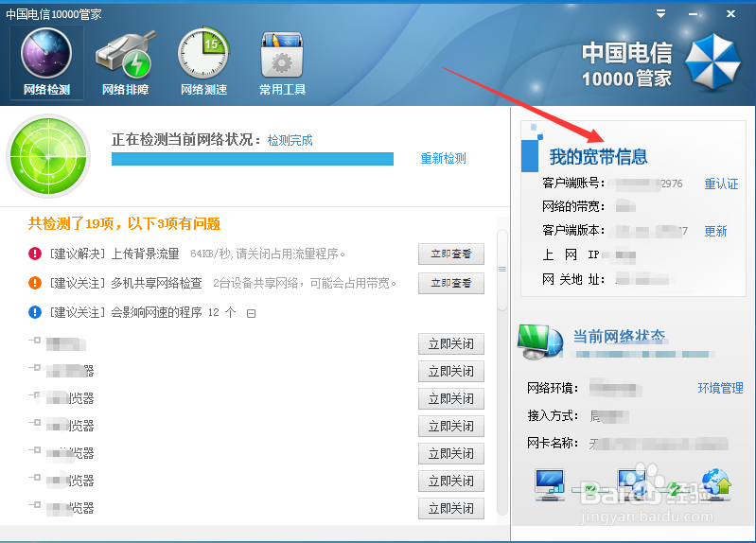The width and height of the screenshot is (756, 543).
Task: Open the 环境管理 link
Action: [x=720, y=388]
